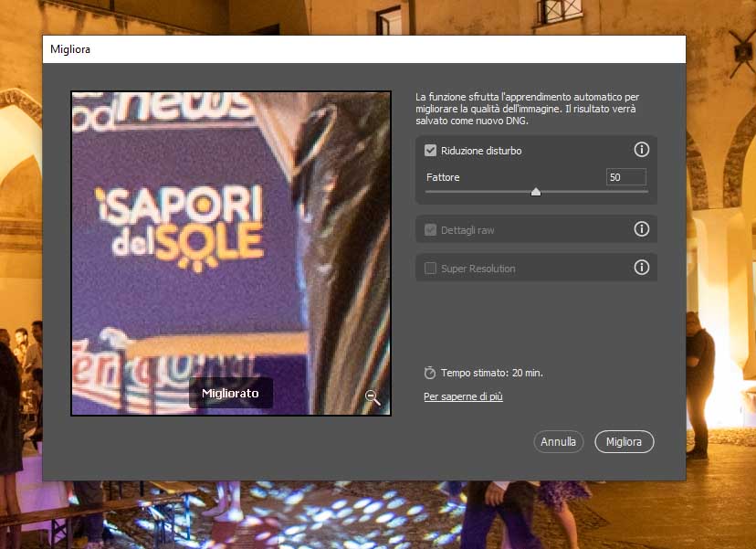Open info for Riduzione disturbo
The width and height of the screenshot is (756, 549).
[x=641, y=150]
